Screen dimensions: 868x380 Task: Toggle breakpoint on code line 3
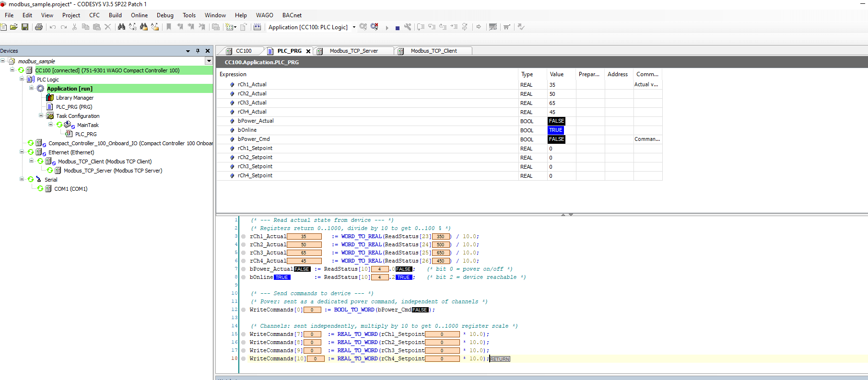pyautogui.click(x=244, y=237)
